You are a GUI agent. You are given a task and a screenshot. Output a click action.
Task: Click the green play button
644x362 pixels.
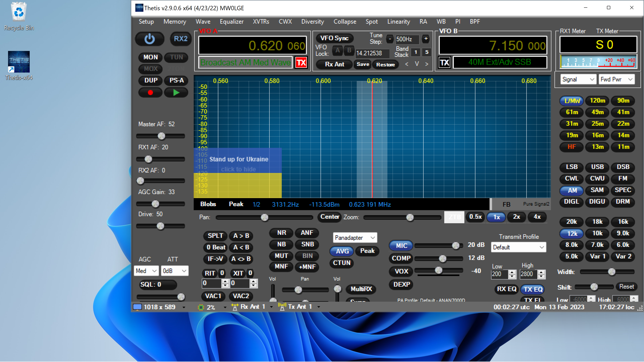click(x=176, y=93)
